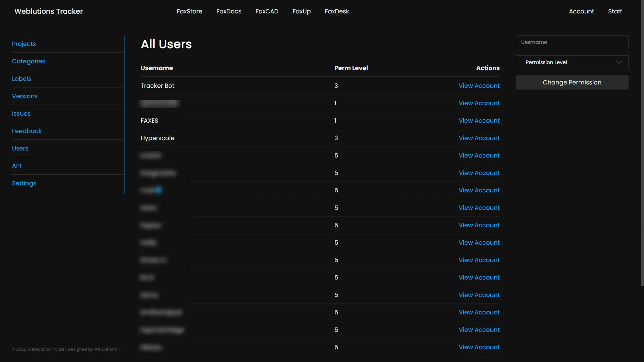Open the Staff page
The image size is (644, 362).
pyautogui.click(x=615, y=11)
